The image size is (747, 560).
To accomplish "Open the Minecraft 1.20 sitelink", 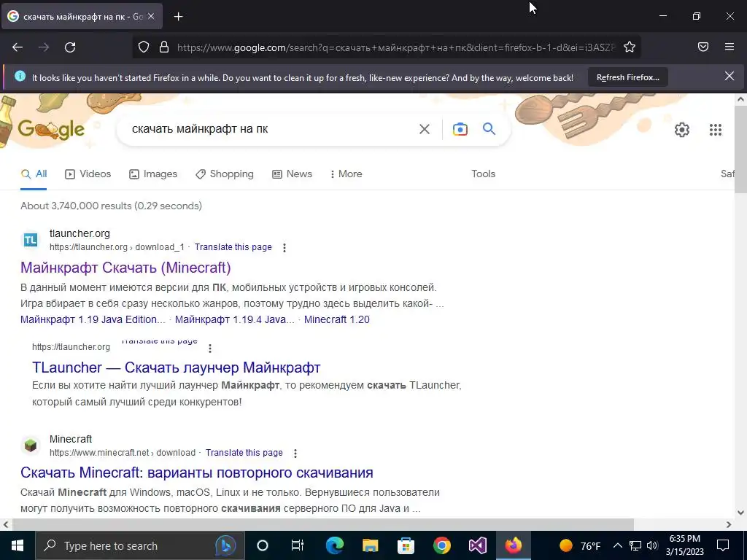I will 337,319.
